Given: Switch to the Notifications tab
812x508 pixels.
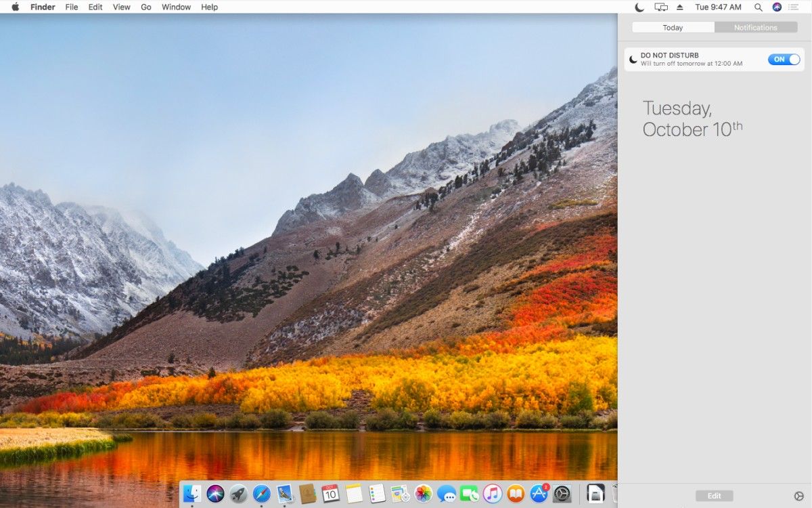Looking at the screenshot, I should coord(756,28).
